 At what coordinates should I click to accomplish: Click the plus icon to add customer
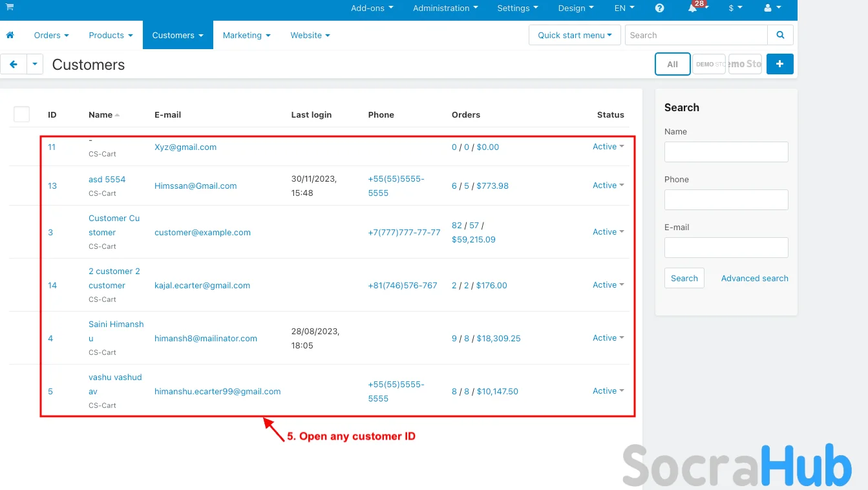click(x=779, y=64)
